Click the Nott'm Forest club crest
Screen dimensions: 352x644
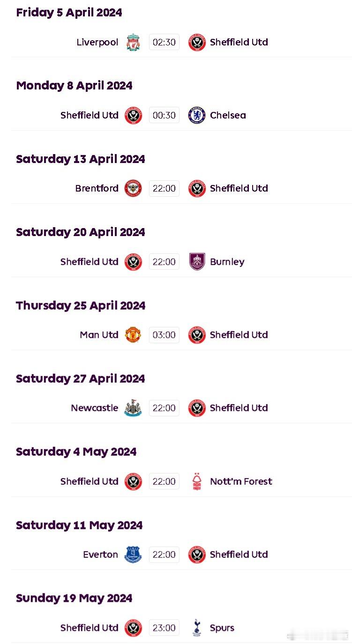point(197,481)
